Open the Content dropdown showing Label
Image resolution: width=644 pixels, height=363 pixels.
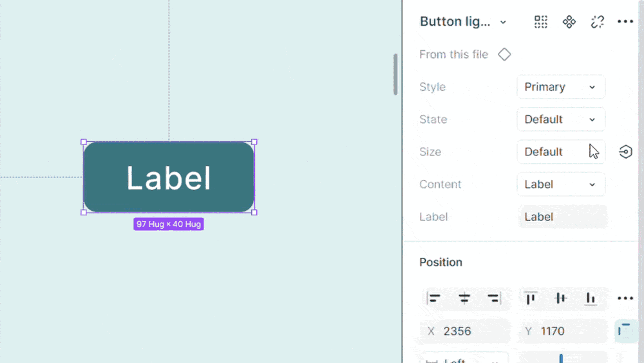coord(561,184)
